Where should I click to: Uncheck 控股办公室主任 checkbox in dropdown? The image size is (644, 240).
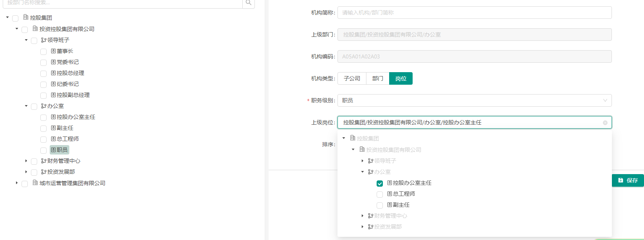pyautogui.click(x=380, y=184)
